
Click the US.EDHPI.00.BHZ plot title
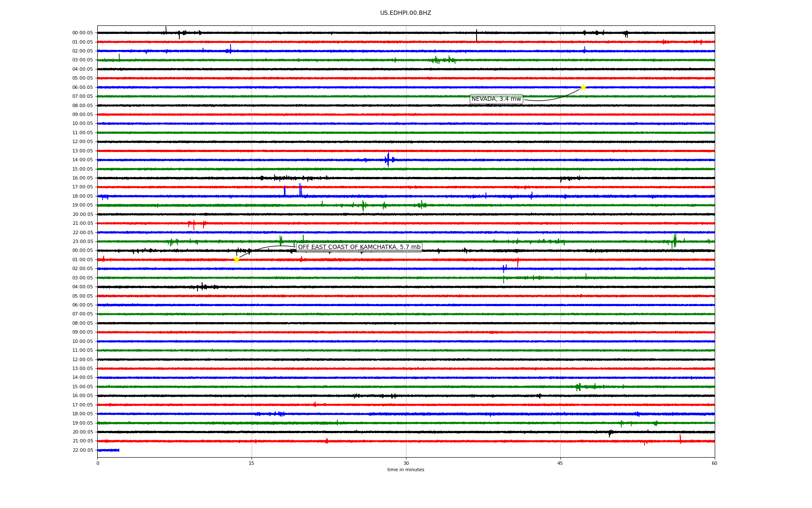point(406,13)
